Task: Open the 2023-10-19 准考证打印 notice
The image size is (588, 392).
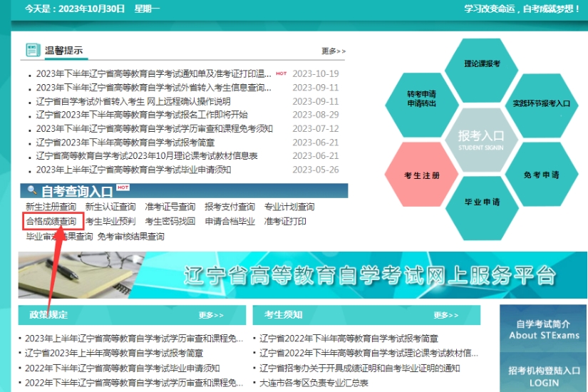Action: tap(153, 73)
